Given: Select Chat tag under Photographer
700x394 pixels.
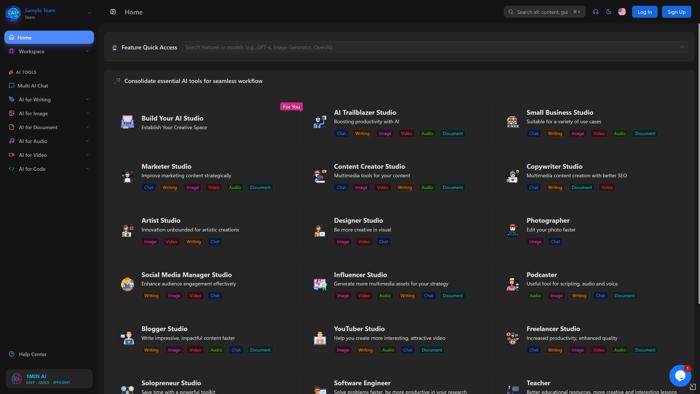Looking at the screenshot, I should click(555, 242).
